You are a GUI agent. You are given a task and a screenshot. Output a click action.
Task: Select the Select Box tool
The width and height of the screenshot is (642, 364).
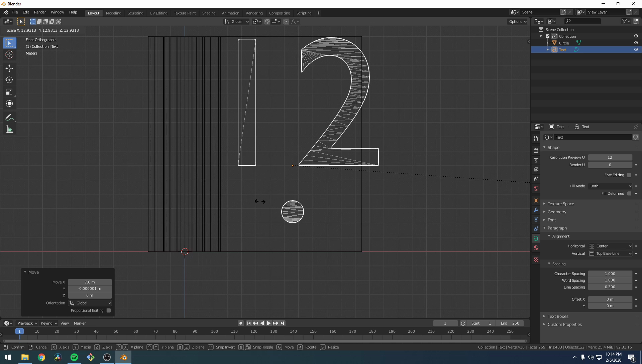(9, 43)
